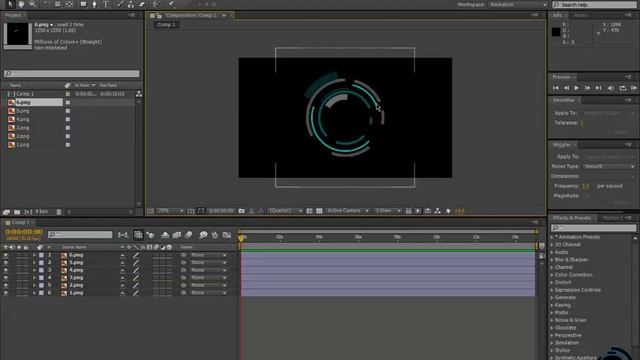Open Parent dropdown for layer 2 5.png
640x360 pixels.
pyautogui.click(x=208, y=263)
